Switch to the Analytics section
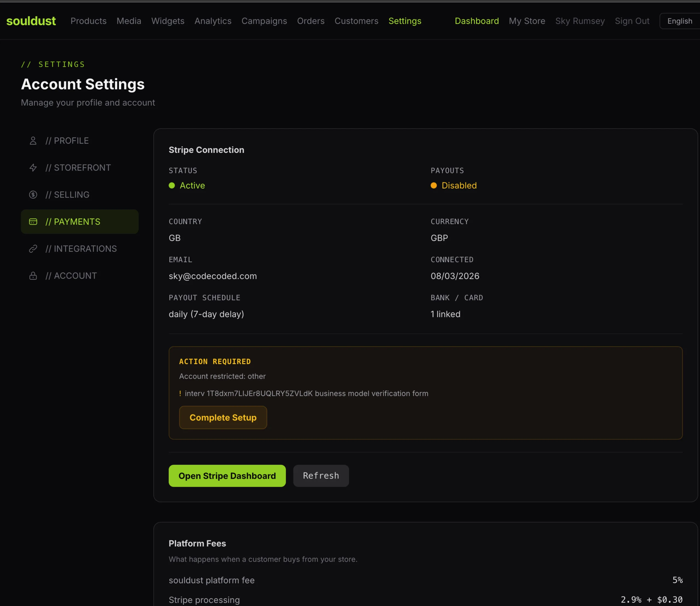 click(213, 21)
